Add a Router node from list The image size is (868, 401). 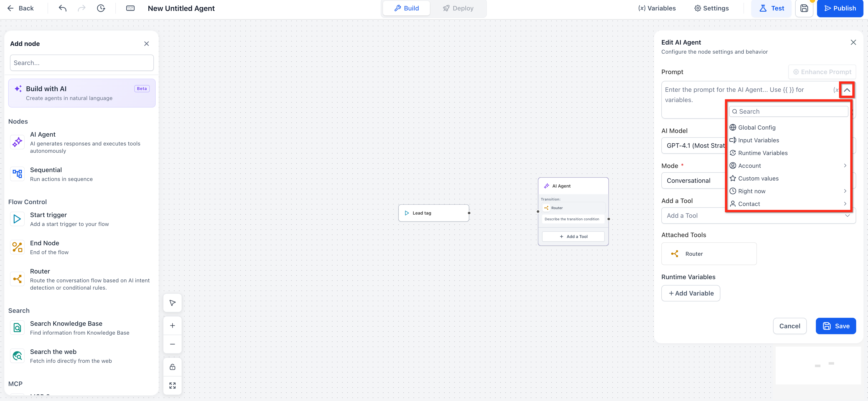[81, 279]
